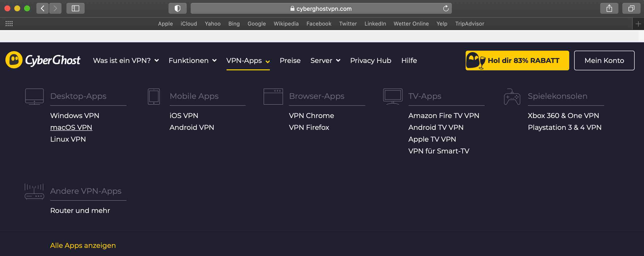Open the Wetter Online bookmark
This screenshot has height=256, width=644.
(411, 24)
